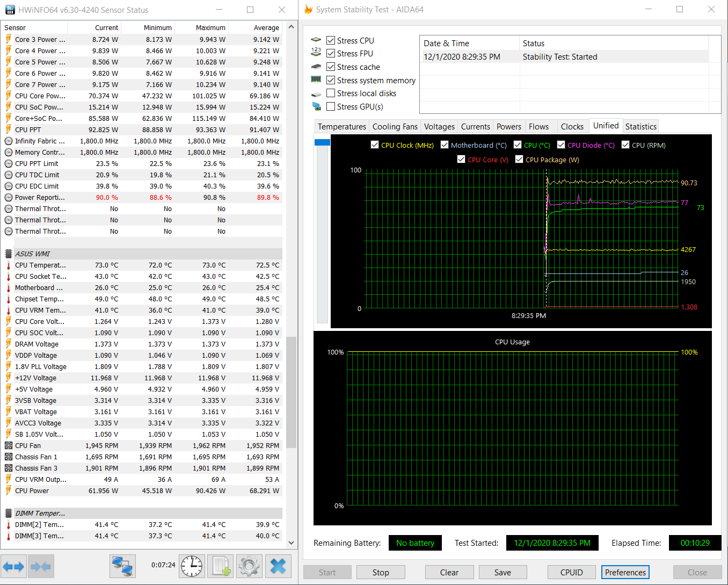Click the Clear button
Screen dimensions: 728x585
pyautogui.click(x=449, y=572)
